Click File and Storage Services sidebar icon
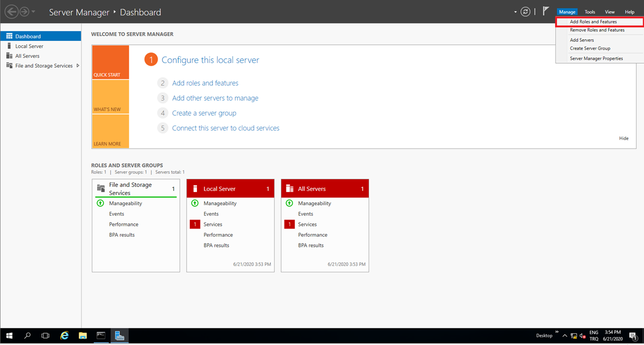This screenshot has height=345, width=644. (10, 66)
